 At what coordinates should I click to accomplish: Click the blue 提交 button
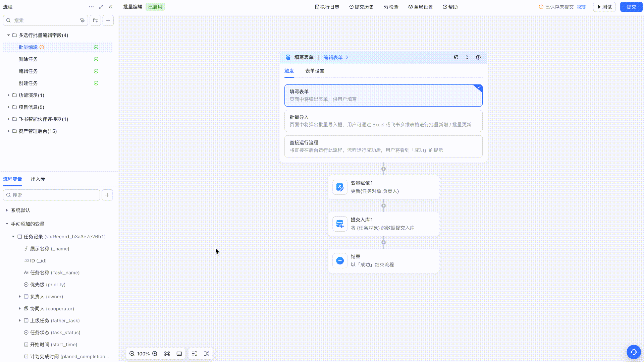pyautogui.click(x=631, y=7)
